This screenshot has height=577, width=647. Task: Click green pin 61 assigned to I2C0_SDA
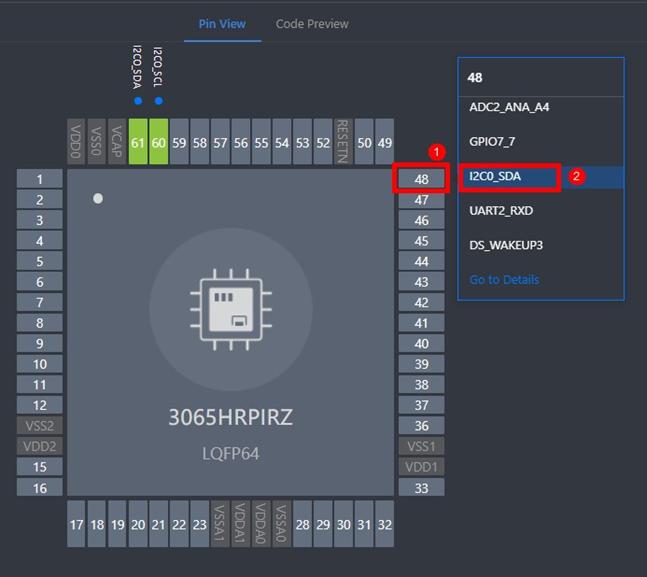(x=138, y=144)
